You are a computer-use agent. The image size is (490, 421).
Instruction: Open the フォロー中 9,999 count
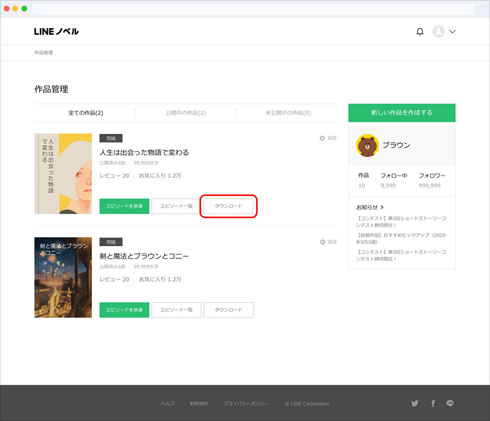click(393, 180)
